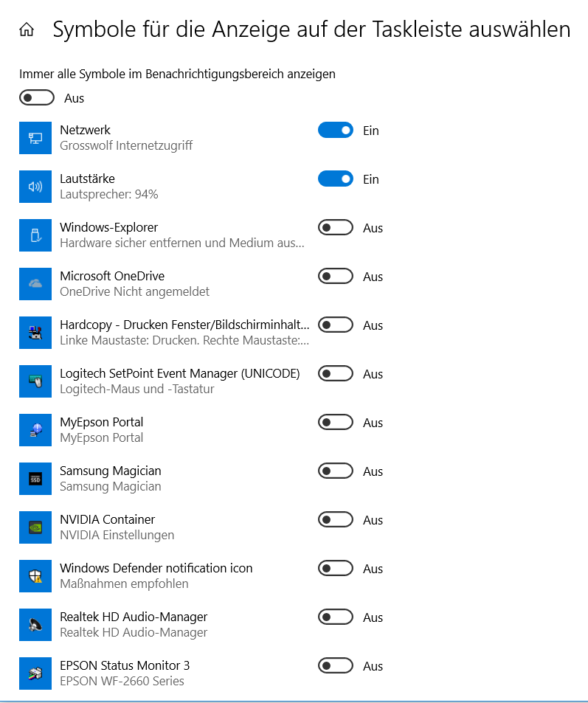Click the 'Netzwerk' label
The height and width of the screenshot is (703, 588).
pyautogui.click(x=86, y=130)
